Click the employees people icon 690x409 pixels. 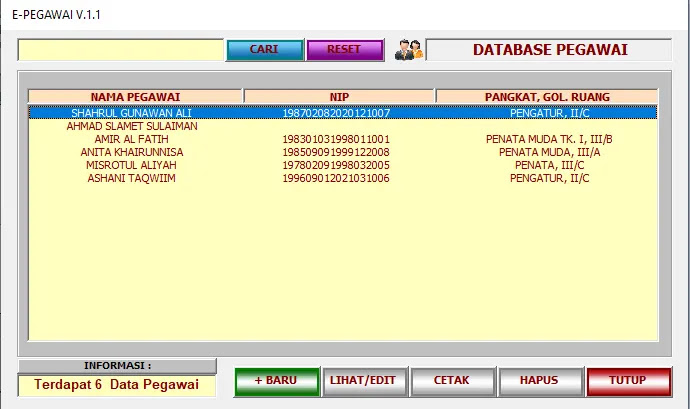tap(409, 50)
